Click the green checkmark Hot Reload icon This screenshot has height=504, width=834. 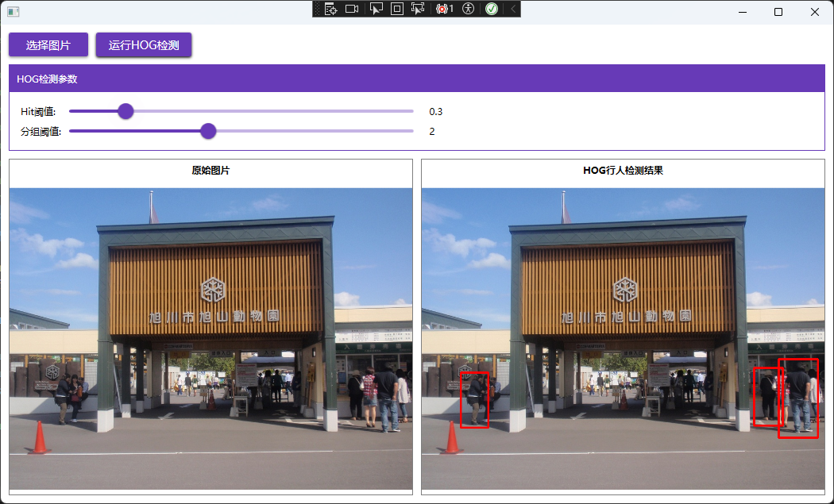pyautogui.click(x=492, y=9)
